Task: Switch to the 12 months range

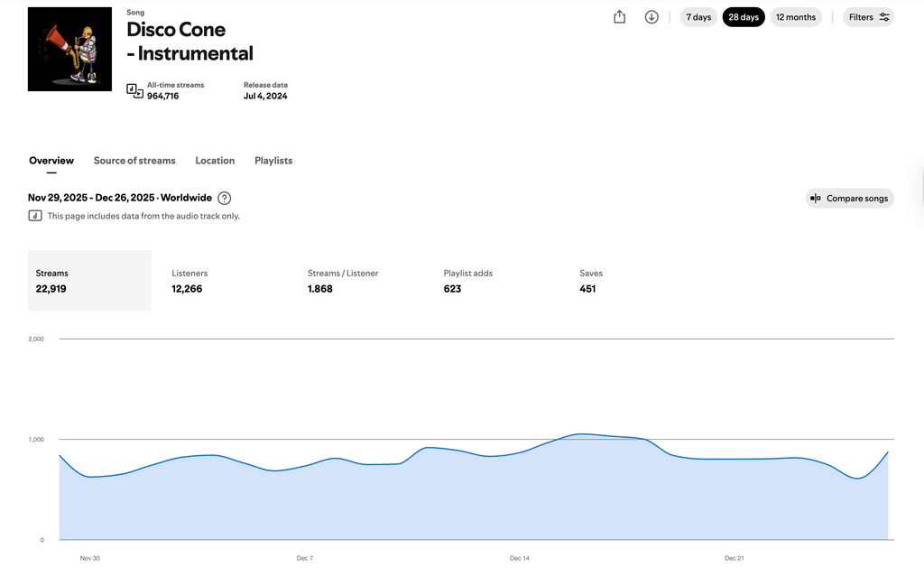Action: [796, 17]
